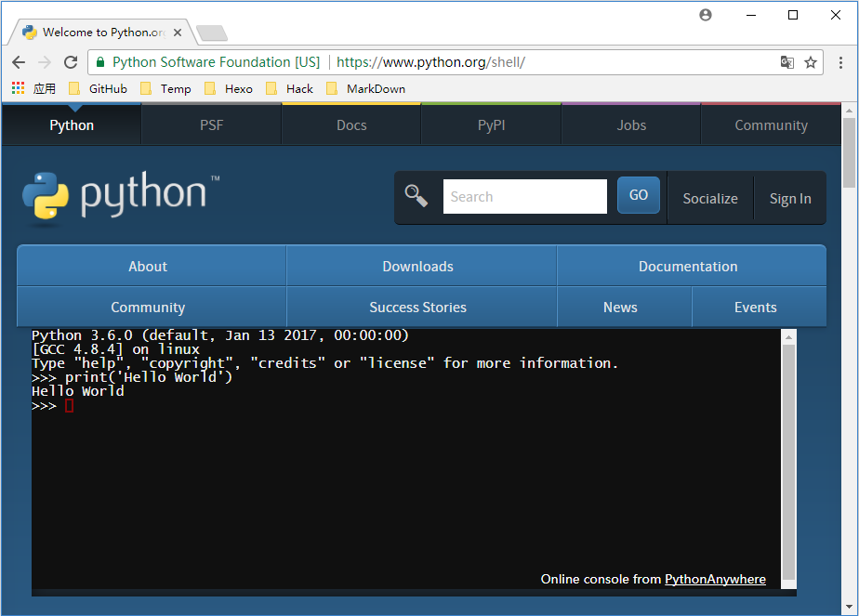Open the Success Stories menu item

(x=421, y=308)
